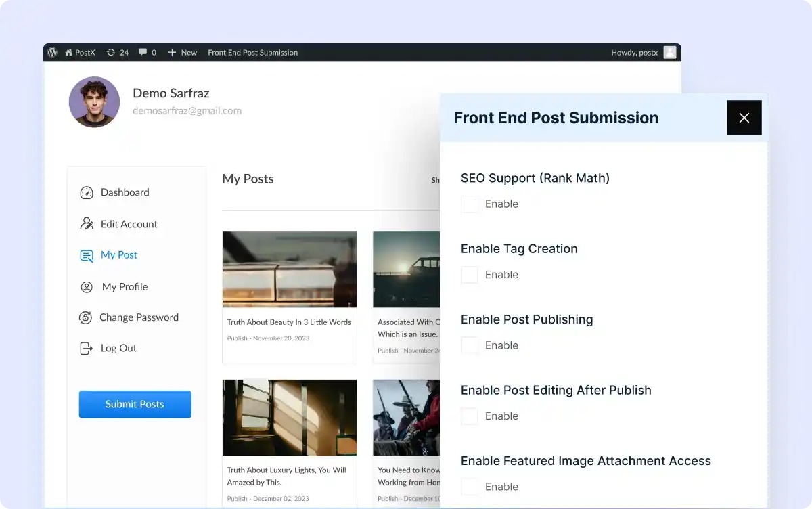Check Enable Post Editing After Publish
This screenshot has height=509, width=812.
[470, 416]
